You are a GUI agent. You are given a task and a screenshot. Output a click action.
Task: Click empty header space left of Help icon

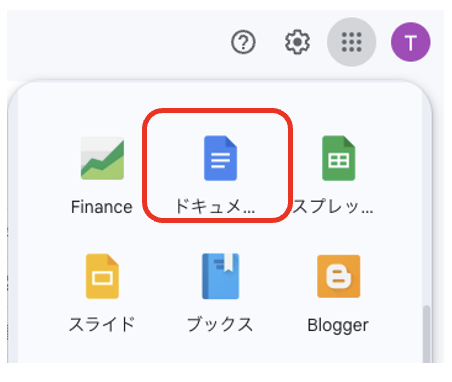coord(117,42)
